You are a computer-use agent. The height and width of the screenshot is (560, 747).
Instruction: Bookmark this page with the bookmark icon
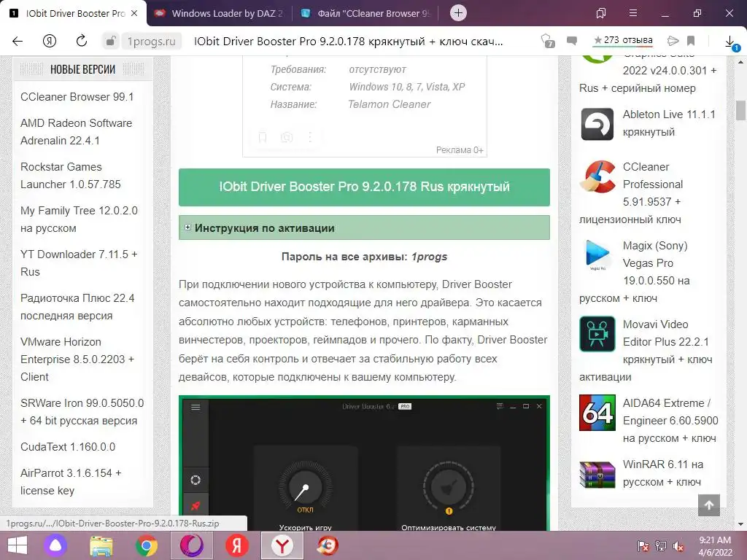(691, 41)
